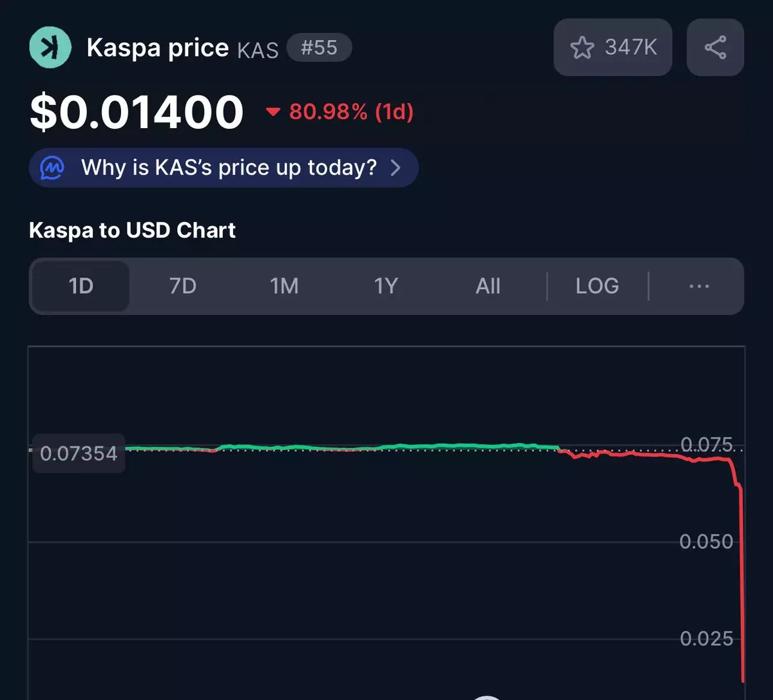Viewport: 773px width, 700px height.
Task: Tap the chat bubble AI icon
Action: [52, 168]
